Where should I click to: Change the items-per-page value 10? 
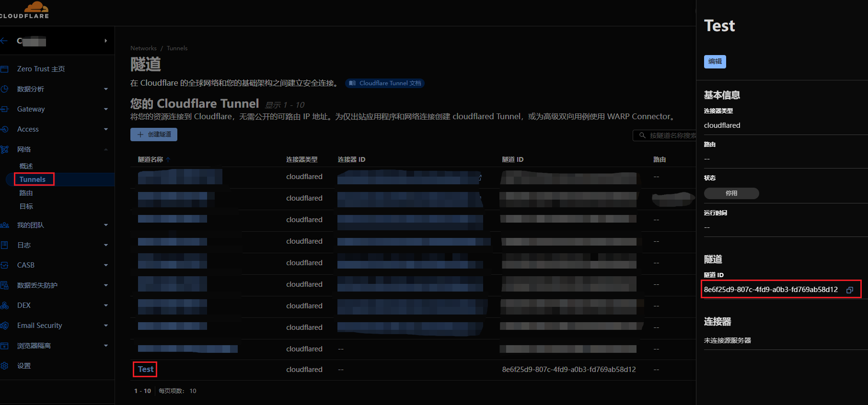(193, 391)
